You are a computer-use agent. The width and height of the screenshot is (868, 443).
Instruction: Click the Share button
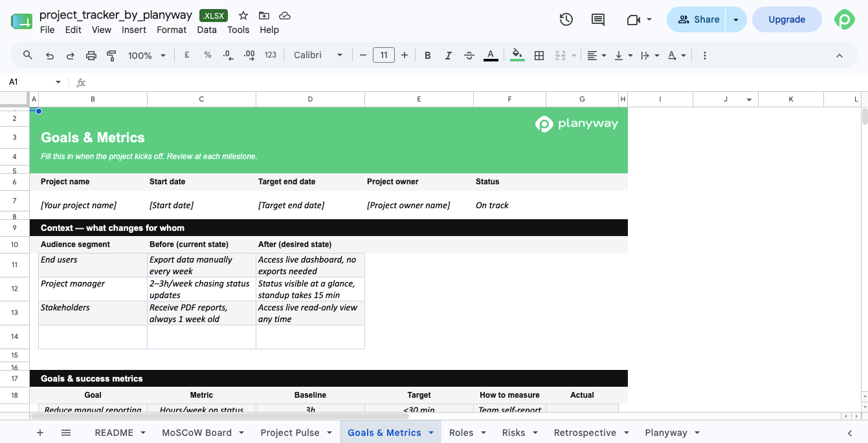tap(696, 19)
